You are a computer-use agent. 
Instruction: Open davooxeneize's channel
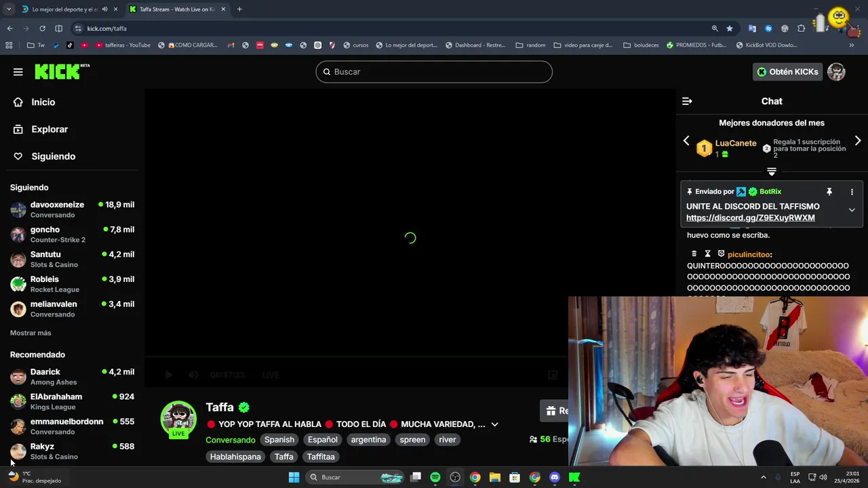click(72, 209)
